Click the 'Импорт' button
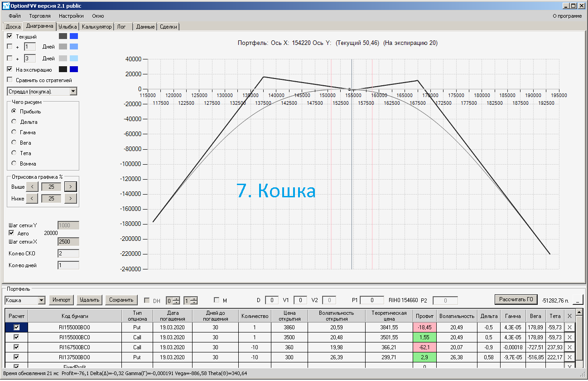588x381 pixels. 61,300
